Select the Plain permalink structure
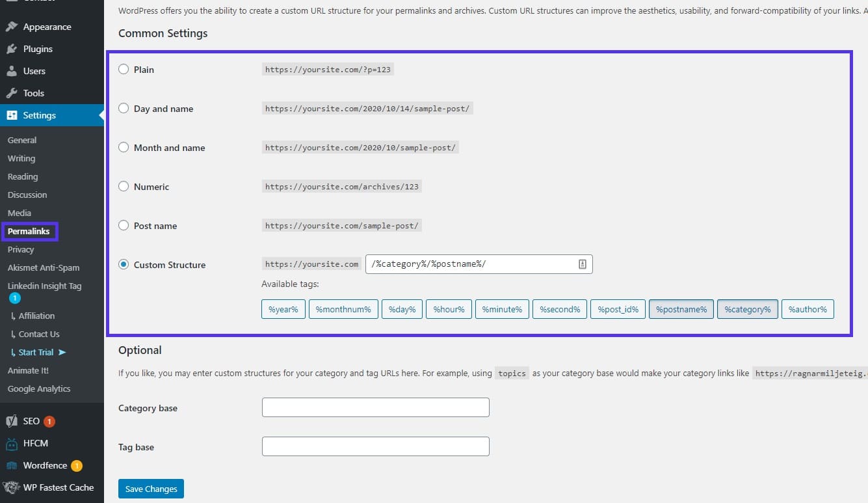The image size is (868, 503). pyautogui.click(x=124, y=70)
